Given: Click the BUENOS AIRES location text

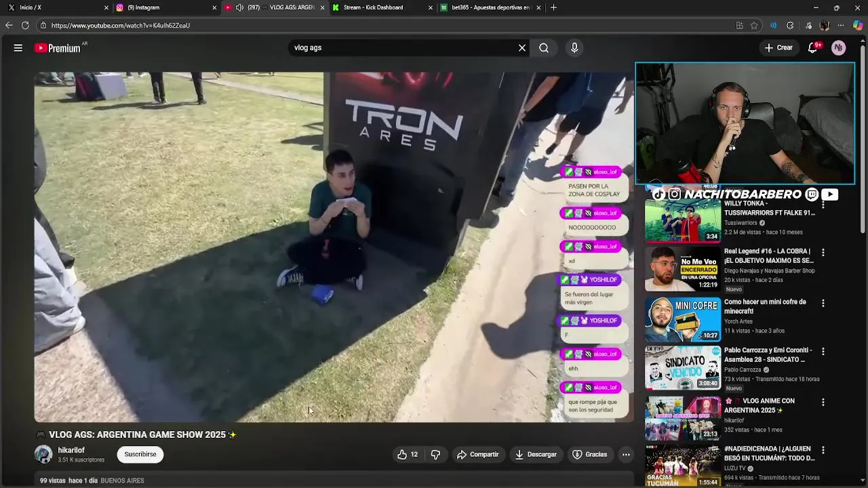Looking at the screenshot, I should (x=123, y=481).
